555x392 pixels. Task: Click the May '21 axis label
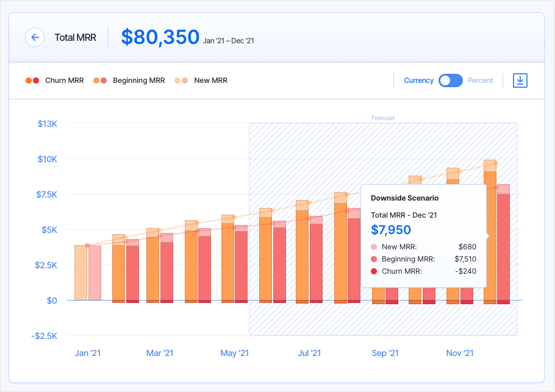(x=235, y=353)
